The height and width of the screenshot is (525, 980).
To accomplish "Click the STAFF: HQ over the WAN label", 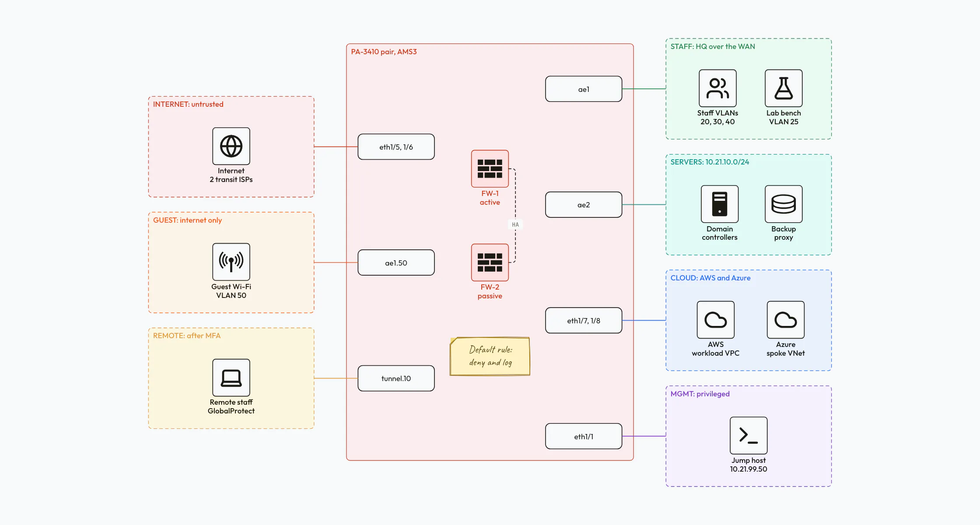I will point(713,46).
